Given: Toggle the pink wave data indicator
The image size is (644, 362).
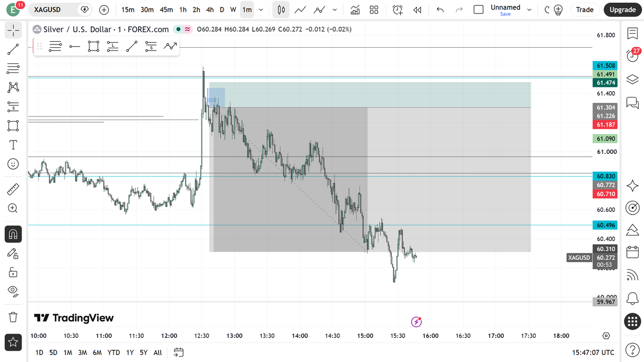Looking at the screenshot, I should click(x=187, y=29).
